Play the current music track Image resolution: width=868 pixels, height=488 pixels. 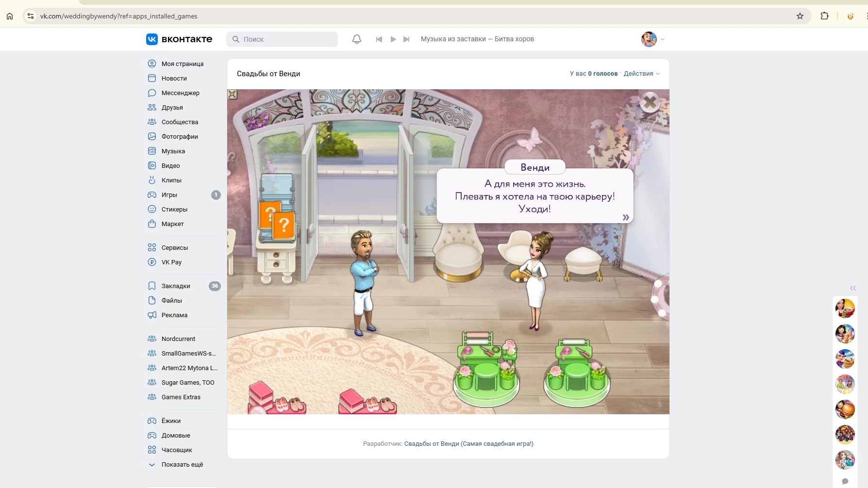[393, 39]
